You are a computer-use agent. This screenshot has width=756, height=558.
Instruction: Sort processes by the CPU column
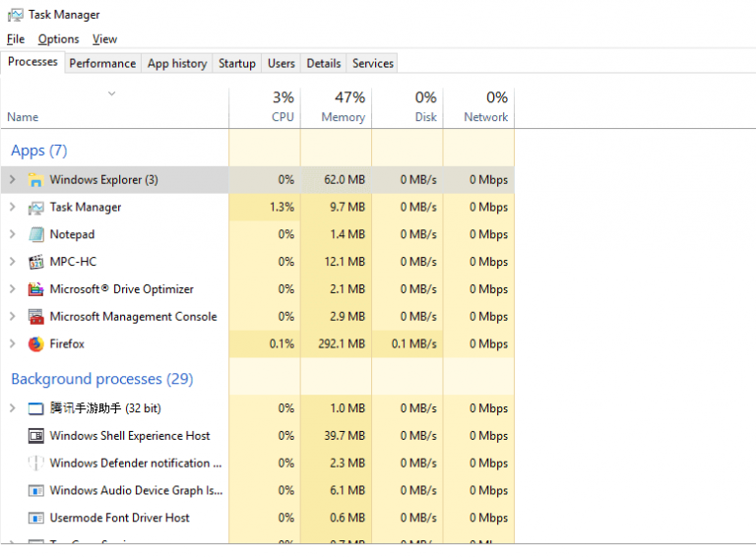tap(265, 108)
